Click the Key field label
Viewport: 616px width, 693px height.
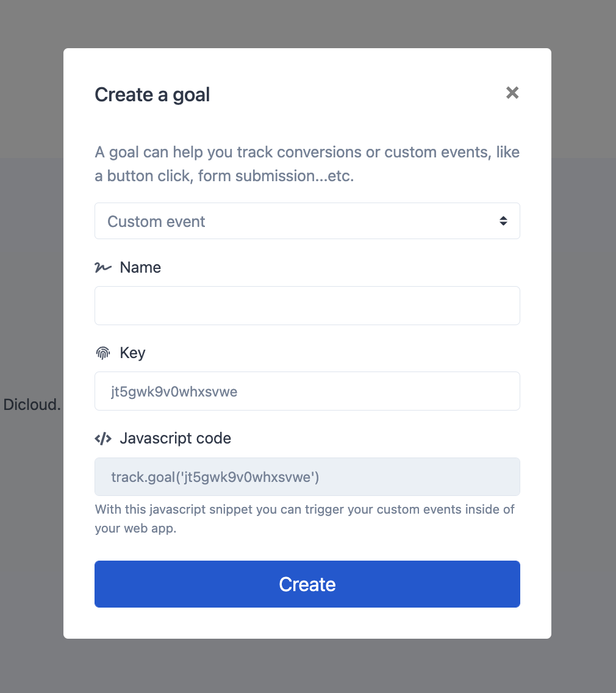tap(132, 353)
